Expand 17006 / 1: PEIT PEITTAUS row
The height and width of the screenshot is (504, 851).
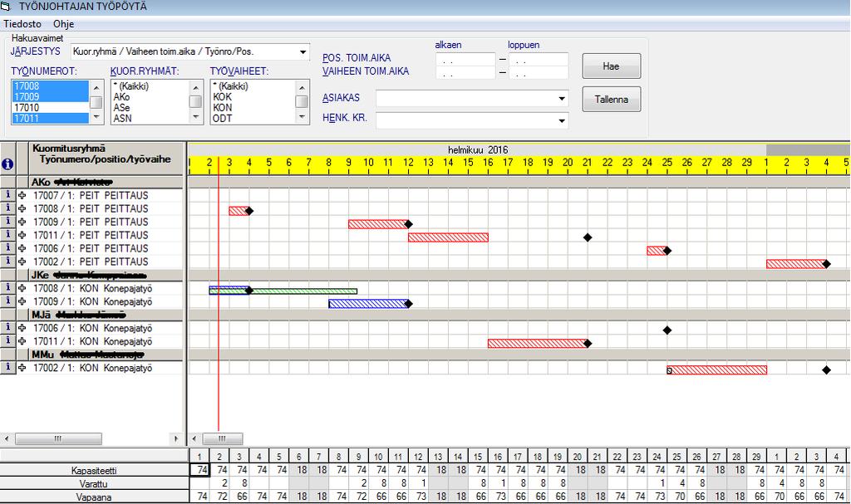[22, 248]
